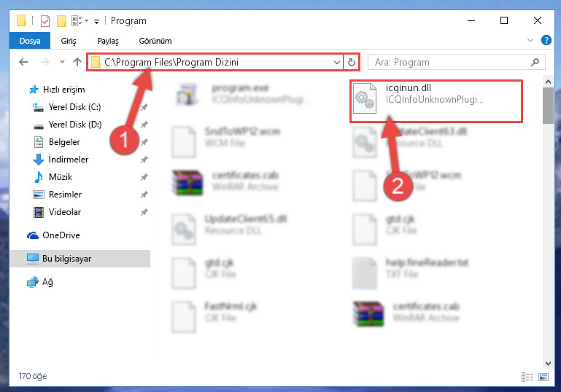Open the Paylaş ribbon tab

tap(108, 41)
